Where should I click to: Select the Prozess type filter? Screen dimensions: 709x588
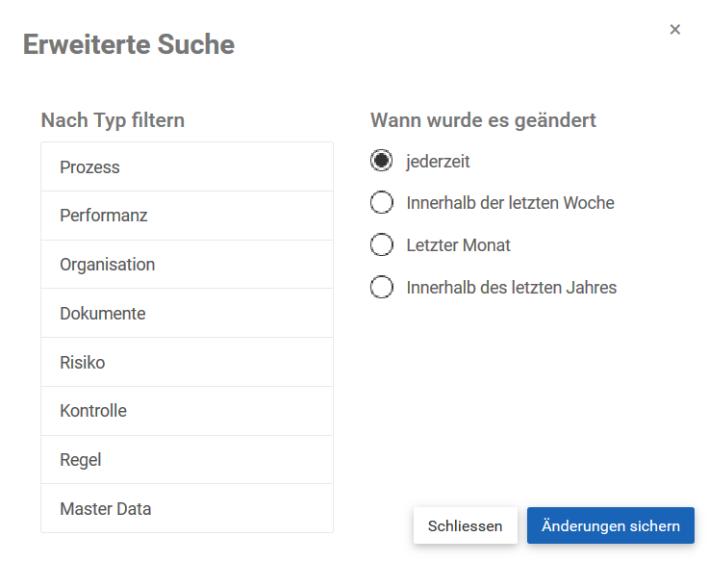tap(187, 167)
